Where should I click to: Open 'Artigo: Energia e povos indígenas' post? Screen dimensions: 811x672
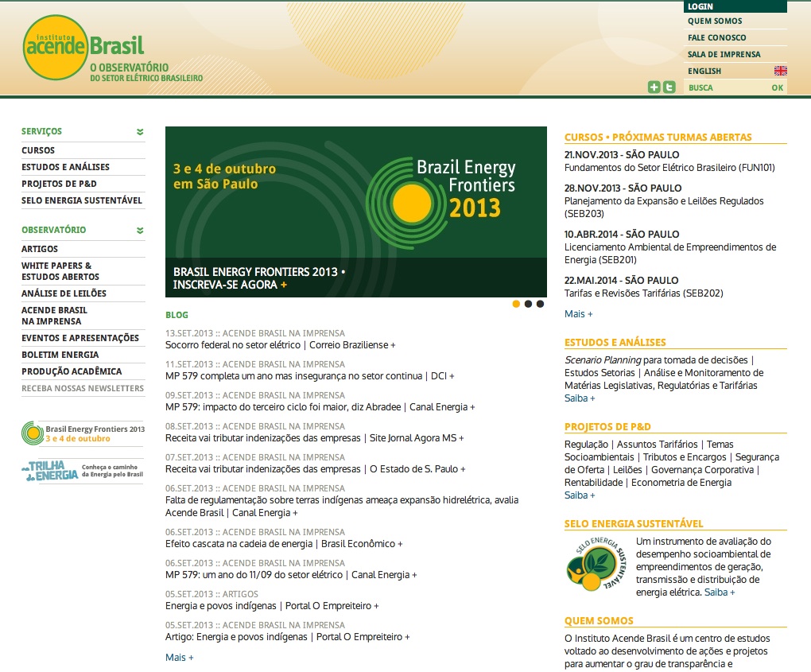(288, 637)
